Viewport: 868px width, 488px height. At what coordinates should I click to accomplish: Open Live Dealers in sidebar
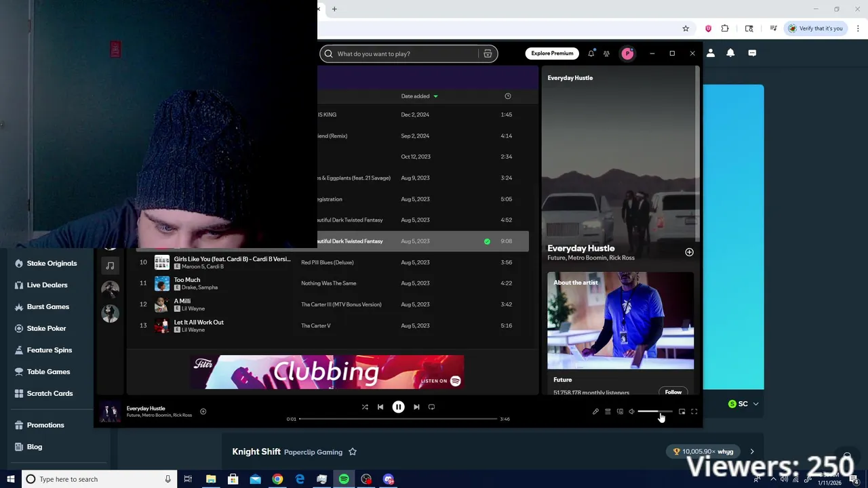(x=47, y=285)
